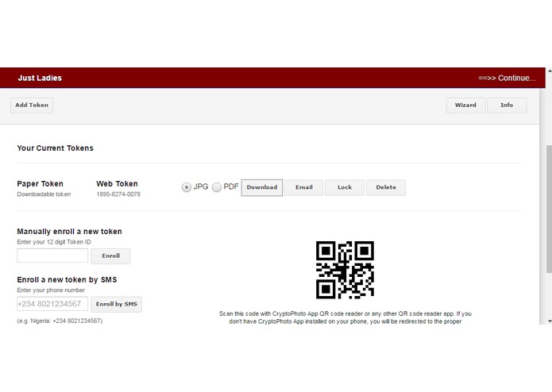Select the PDF format radio button
Image resolution: width=552 pixels, height=392 pixels.
pos(217,187)
